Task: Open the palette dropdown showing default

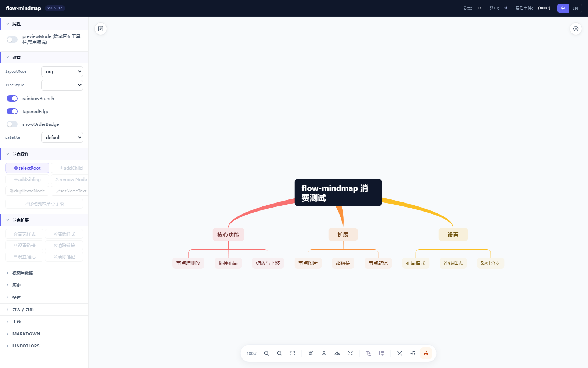Action: [62, 138]
